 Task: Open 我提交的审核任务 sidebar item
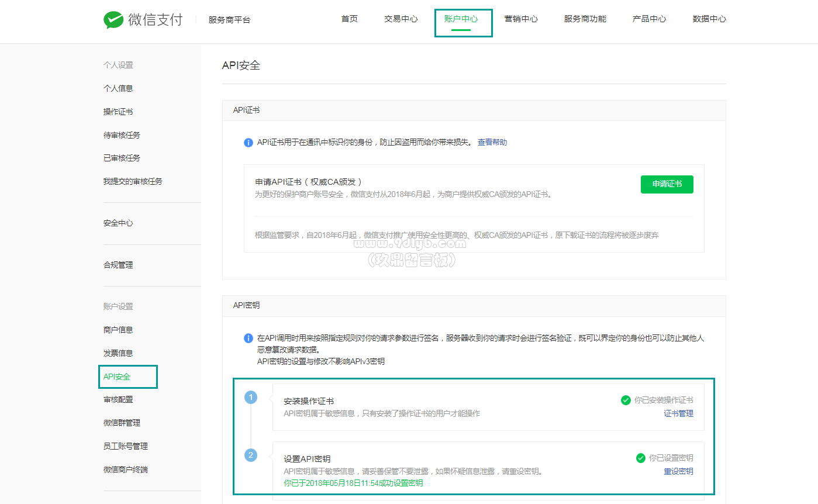133,181
